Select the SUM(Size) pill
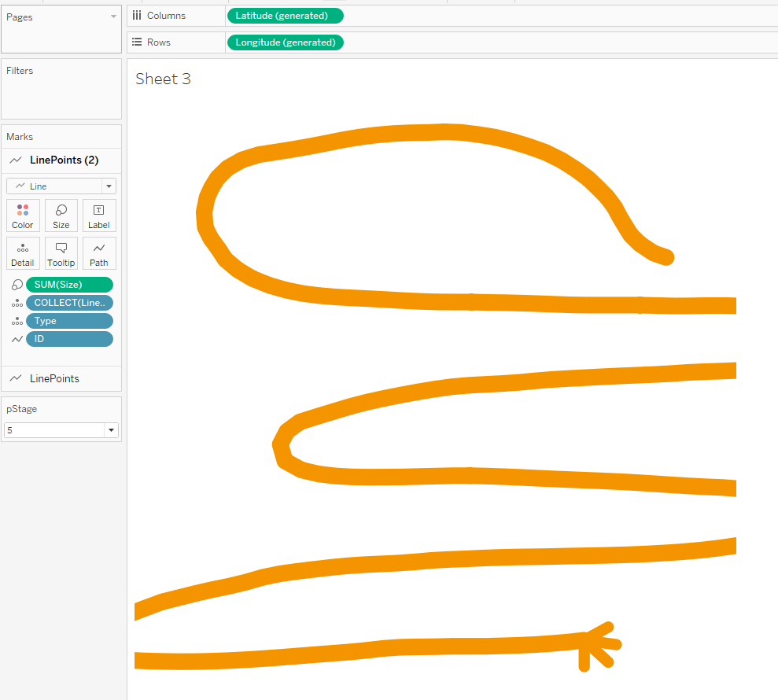The height and width of the screenshot is (700, 778). tap(69, 285)
